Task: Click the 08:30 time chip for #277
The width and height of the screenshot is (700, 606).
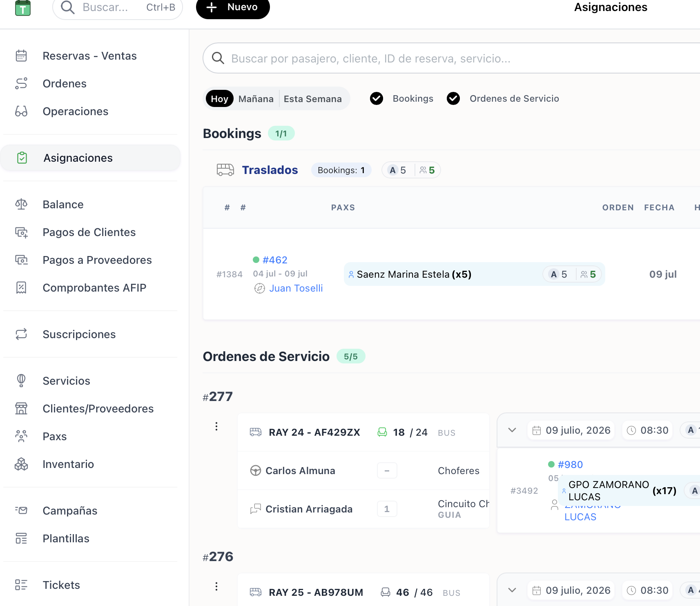Action: pyautogui.click(x=647, y=430)
